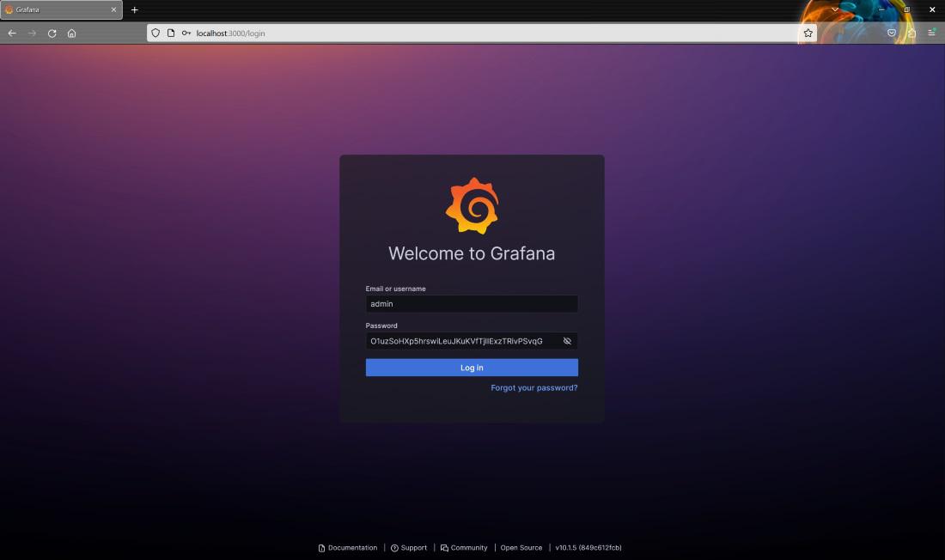Open the Community footer link

coord(464,548)
